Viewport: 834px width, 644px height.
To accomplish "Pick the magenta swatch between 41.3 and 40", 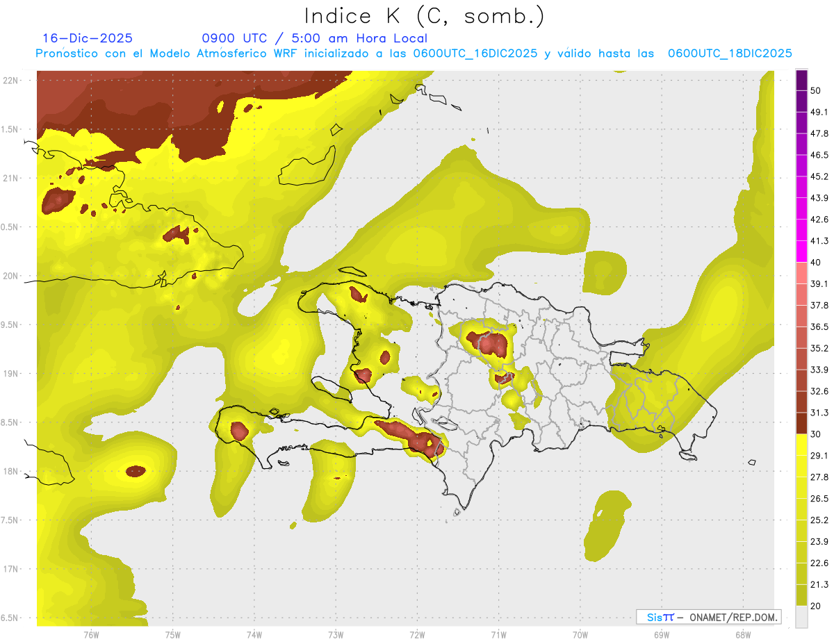I will [x=801, y=251].
